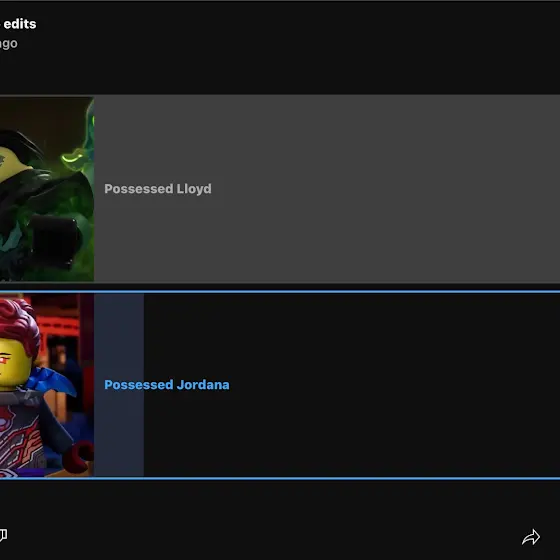560x560 pixels.
Task: Click the dark area right of Jordana's bar
Action: 393,385
